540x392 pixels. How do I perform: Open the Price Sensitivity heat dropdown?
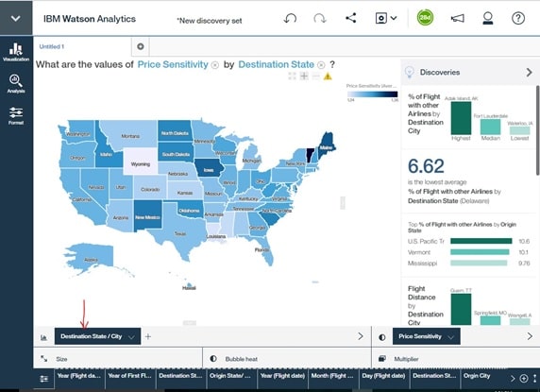(427, 336)
